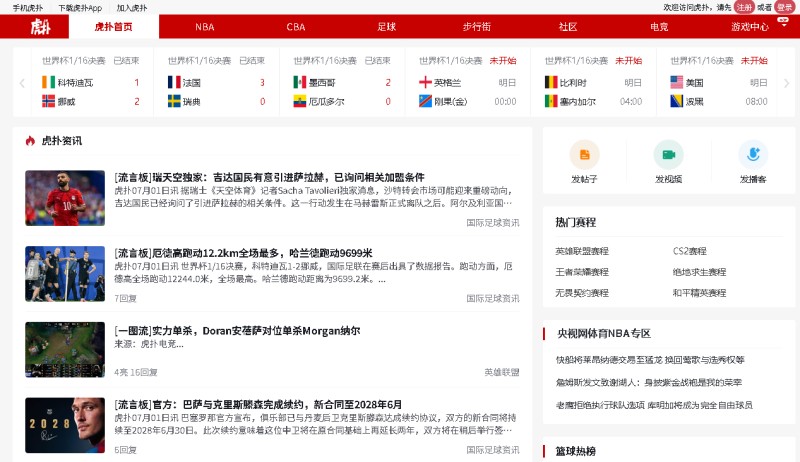The image size is (800, 462).
Task: Open the 詹姆斯发文致谢湖人 news link
Action: pos(649,382)
